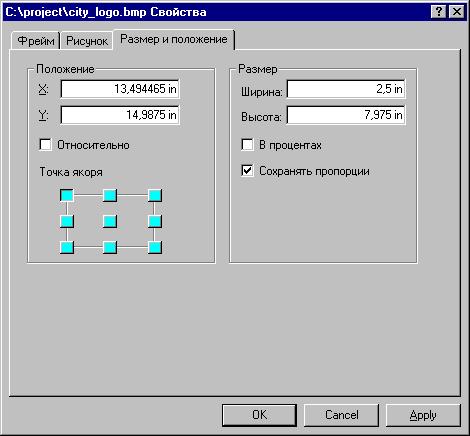
Task: Select the bottom-center anchor point
Action: (x=110, y=248)
